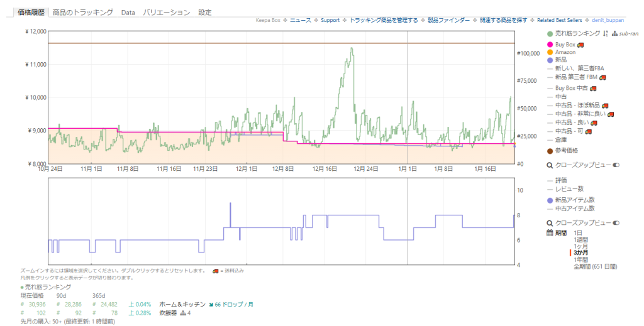Click the sort icon beside 売れ筋ランキング
The height and width of the screenshot is (326, 644).
[605, 33]
